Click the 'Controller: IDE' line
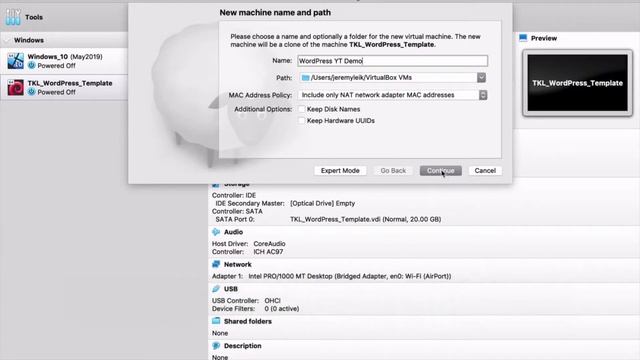 pos(234,195)
